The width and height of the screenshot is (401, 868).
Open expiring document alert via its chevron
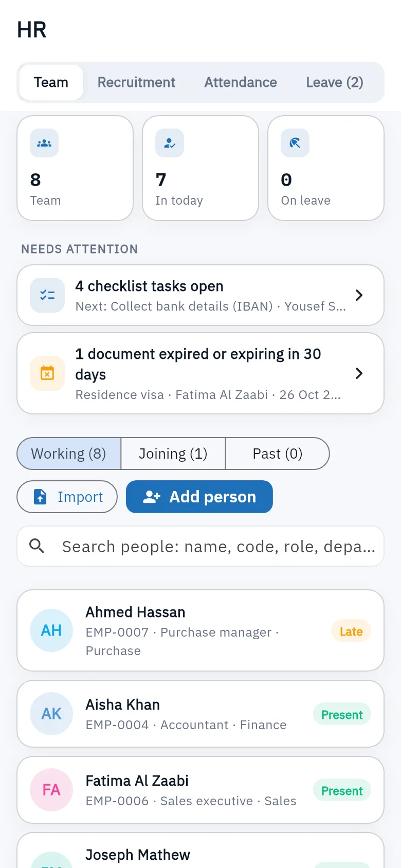pyautogui.click(x=359, y=373)
